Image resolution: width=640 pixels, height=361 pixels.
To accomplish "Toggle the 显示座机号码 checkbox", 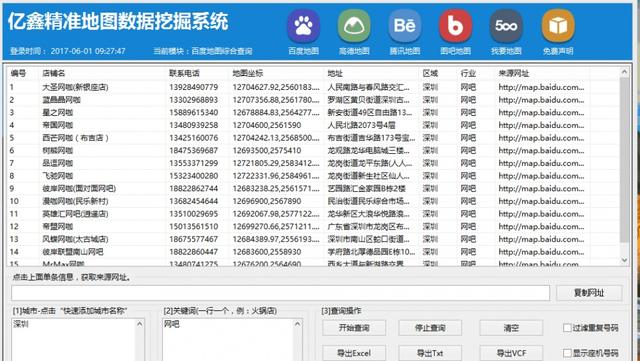I will (567, 353).
